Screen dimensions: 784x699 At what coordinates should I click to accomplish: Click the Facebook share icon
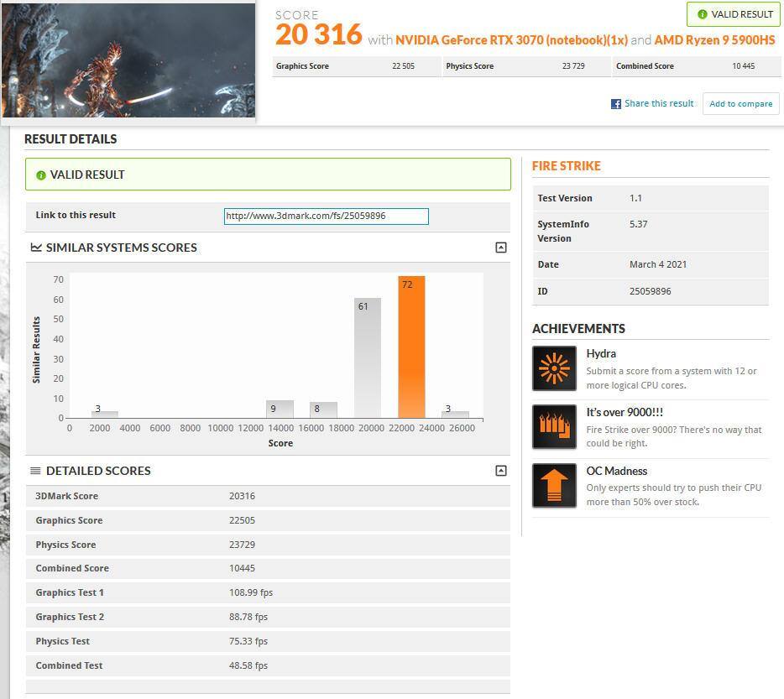tap(616, 104)
